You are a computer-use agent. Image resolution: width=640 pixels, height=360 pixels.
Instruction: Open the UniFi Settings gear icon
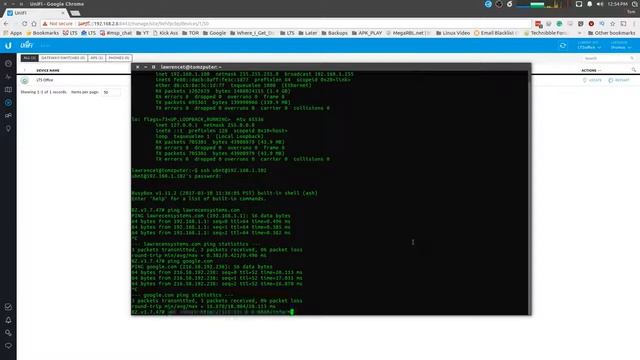coord(8,333)
